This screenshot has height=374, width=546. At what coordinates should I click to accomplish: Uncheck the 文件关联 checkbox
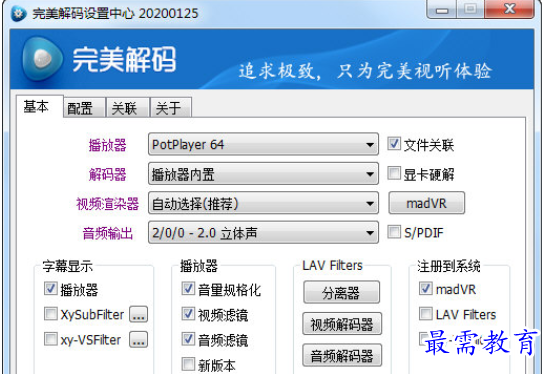[394, 144]
